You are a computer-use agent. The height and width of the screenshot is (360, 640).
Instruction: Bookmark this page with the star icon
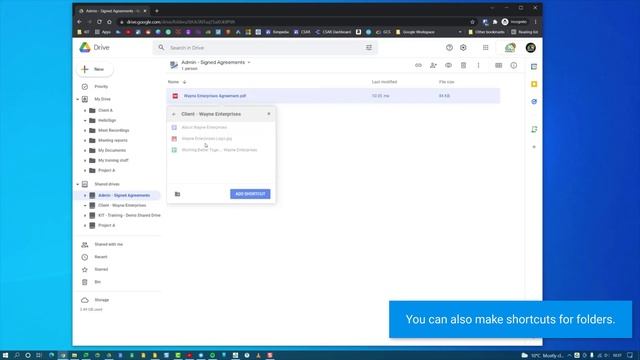point(472,22)
